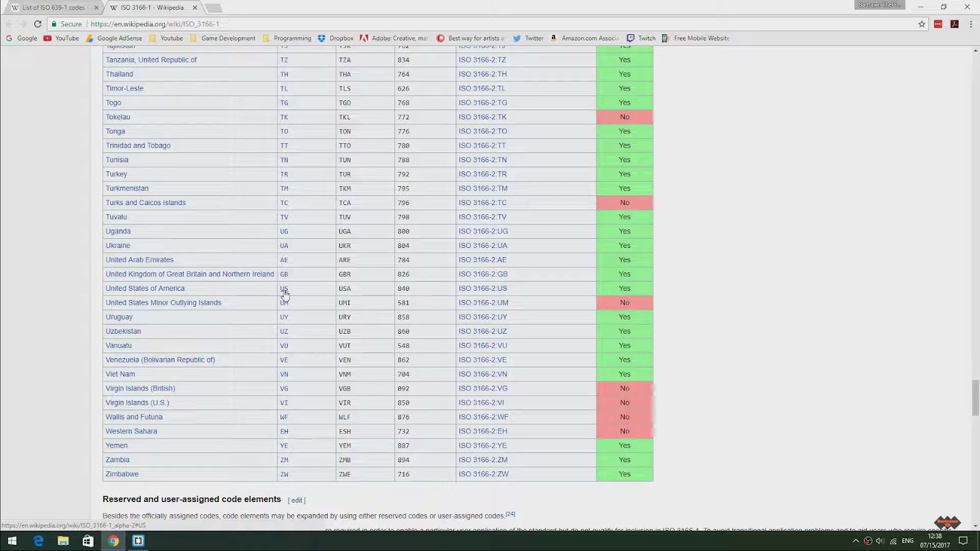The width and height of the screenshot is (980, 551).
Task: Open the Microsoft Store taskbar icon
Action: coord(88,541)
